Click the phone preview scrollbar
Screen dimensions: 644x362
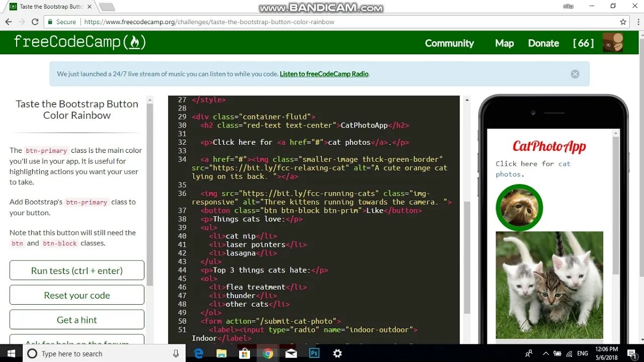click(616, 205)
